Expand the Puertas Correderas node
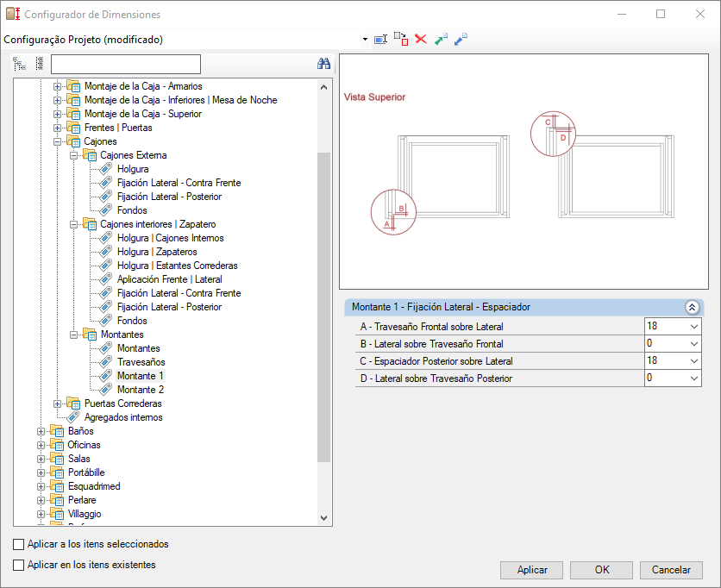The width and height of the screenshot is (721, 588). coord(57,403)
